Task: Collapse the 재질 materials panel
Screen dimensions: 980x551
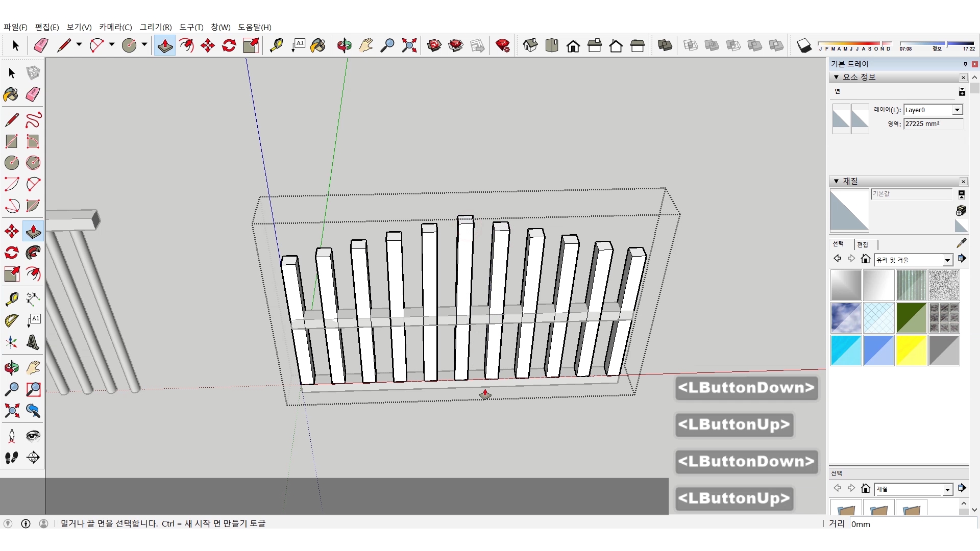Action: pos(836,181)
